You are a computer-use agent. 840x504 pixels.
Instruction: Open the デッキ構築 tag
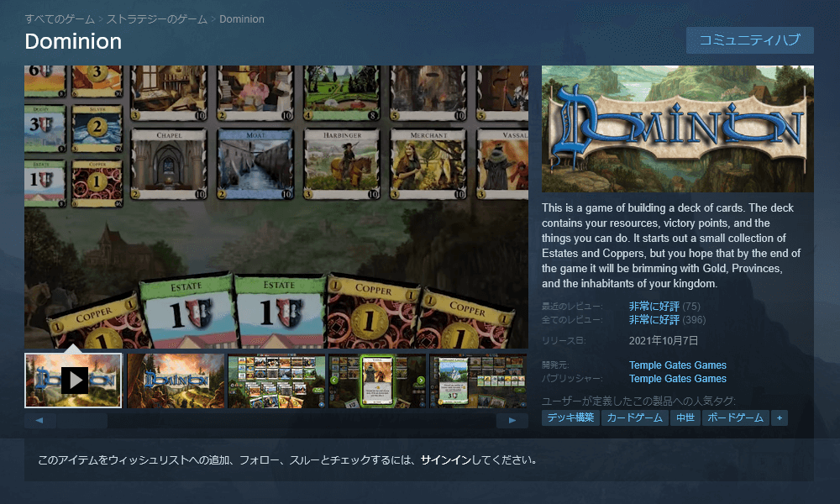[570, 417]
